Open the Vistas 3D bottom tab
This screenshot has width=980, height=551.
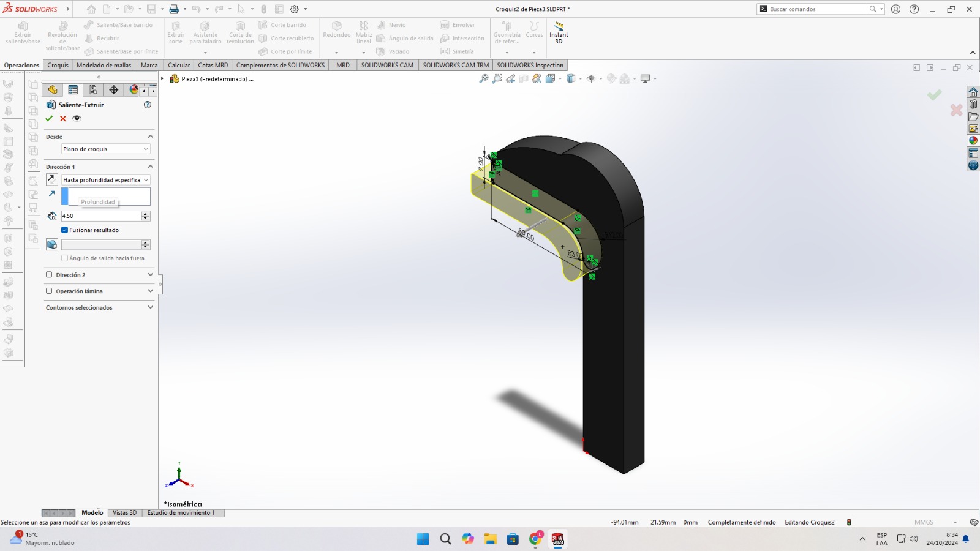tap(124, 513)
